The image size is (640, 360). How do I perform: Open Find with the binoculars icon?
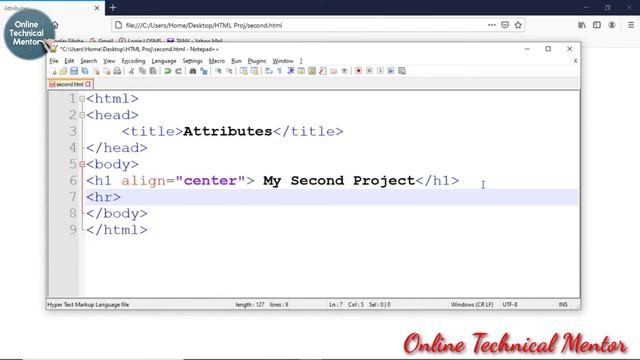coord(193,71)
